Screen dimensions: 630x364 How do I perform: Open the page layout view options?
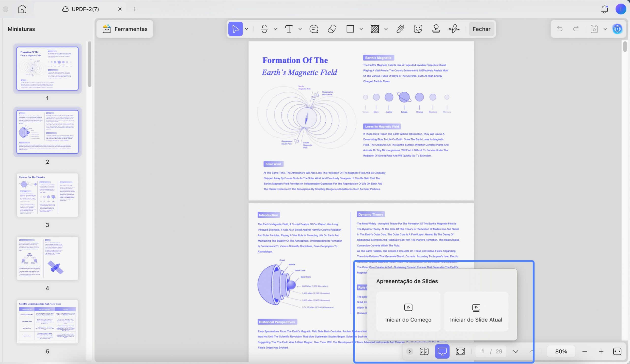tap(424, 351)
